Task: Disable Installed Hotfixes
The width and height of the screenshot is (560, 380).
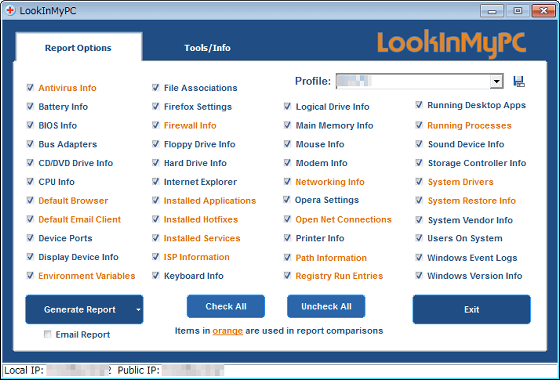Action: pyautogui.click(x=155, y=219)
